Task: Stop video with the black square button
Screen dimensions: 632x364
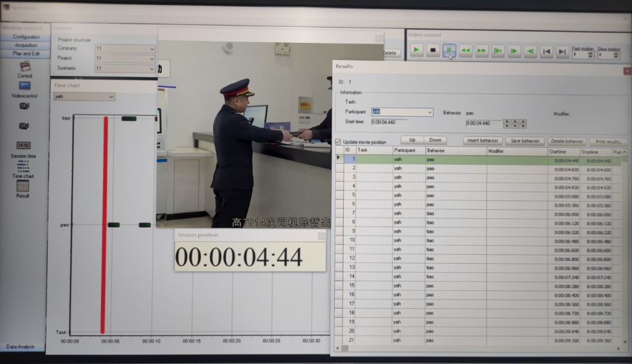Action: 433,50
